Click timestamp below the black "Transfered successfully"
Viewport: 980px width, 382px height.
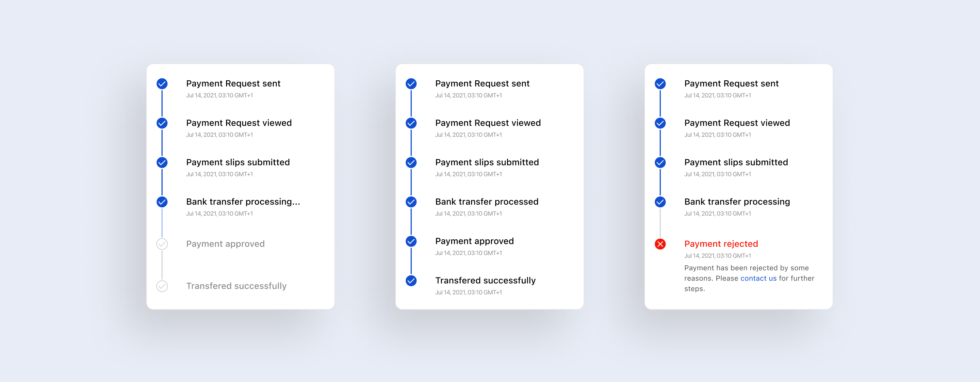[468, 292]
